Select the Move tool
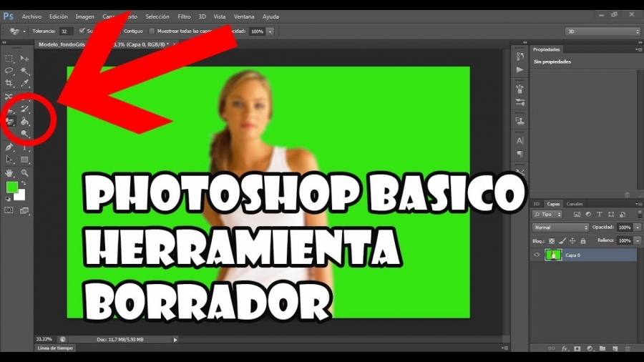The height and width of the screenshot is (362, 644). tap(24, 59)
